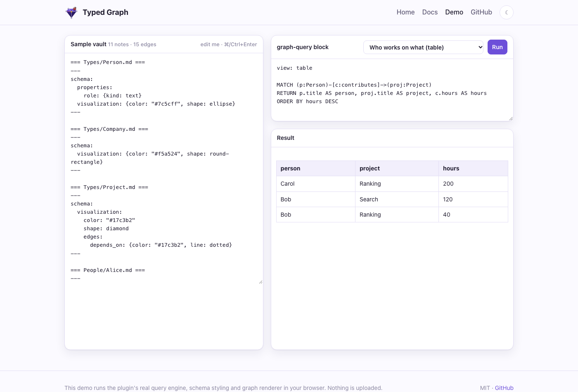Image resolution: width=578 pixels, height=392 pixels.
Task: Click the Typed Graph title text
Action: 105,12
